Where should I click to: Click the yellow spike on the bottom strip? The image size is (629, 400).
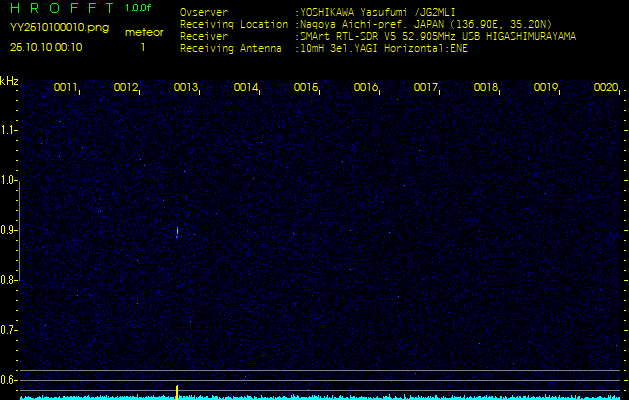click(177, 391)
